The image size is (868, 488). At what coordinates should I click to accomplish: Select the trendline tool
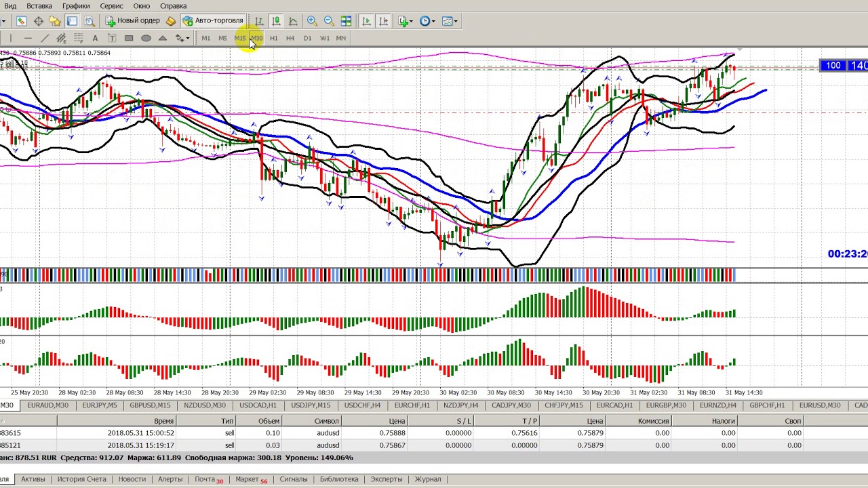[x=44, y=38]
